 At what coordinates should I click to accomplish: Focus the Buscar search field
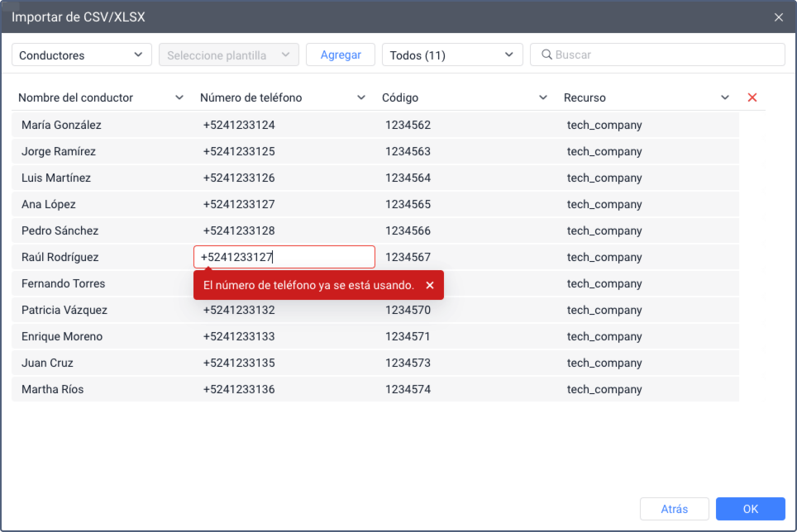657,55
